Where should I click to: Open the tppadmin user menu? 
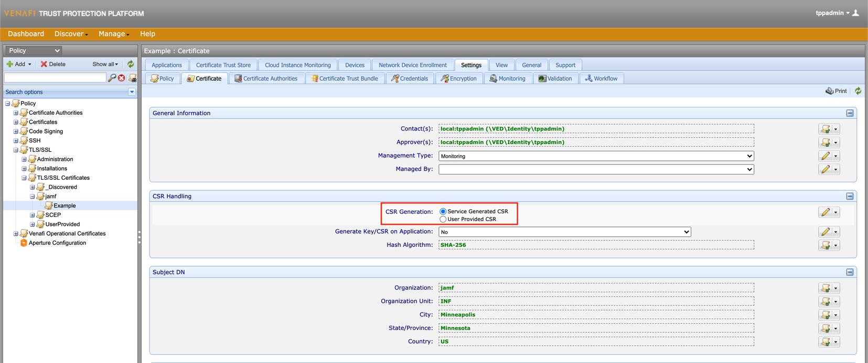[832, 13]
